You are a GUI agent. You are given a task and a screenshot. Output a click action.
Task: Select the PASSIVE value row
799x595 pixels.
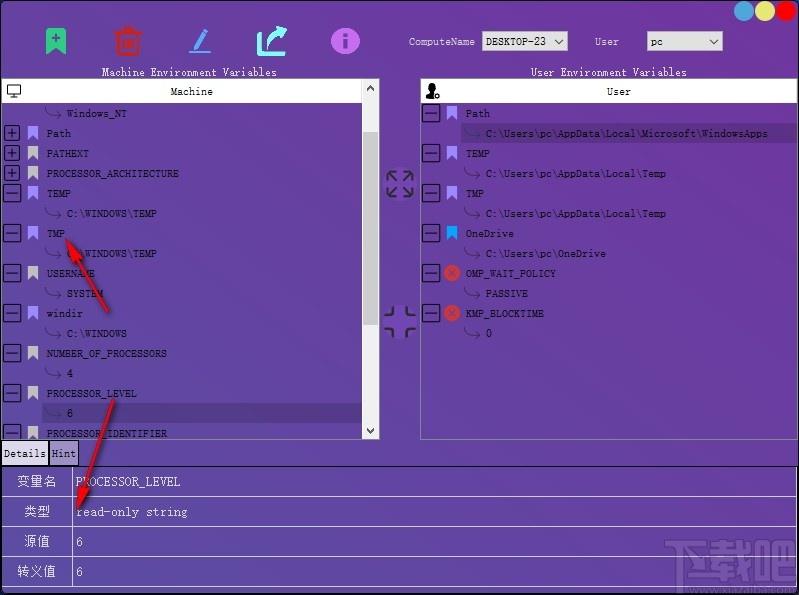pyautogui.click(x=507, y=293)
